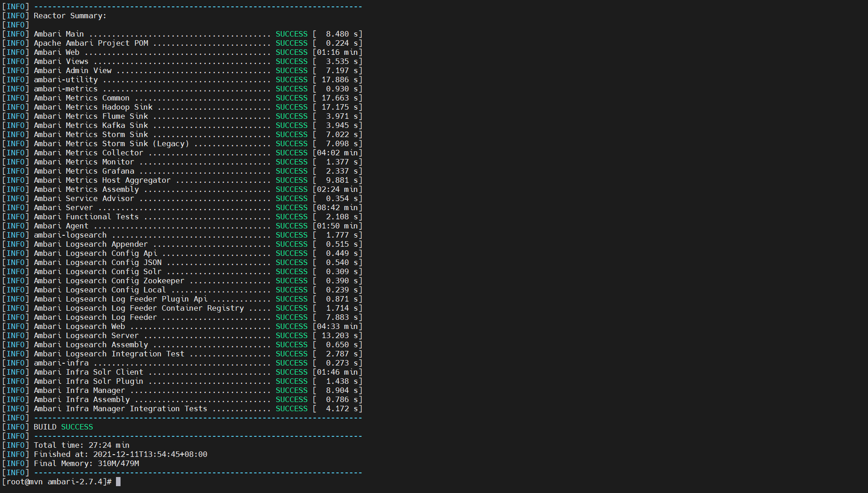868x493 pixels.
Task: Click the 'ambari-infra' module name
Action: (61, 363)
